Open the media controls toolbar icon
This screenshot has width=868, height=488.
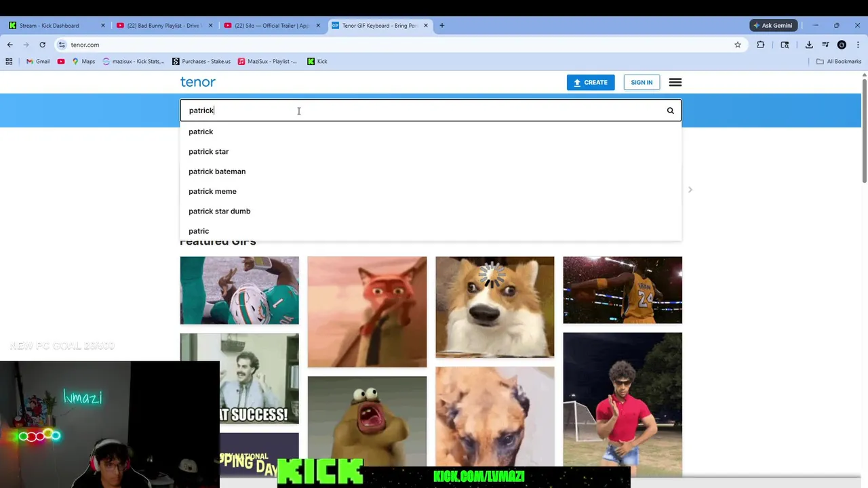[825, 45]
